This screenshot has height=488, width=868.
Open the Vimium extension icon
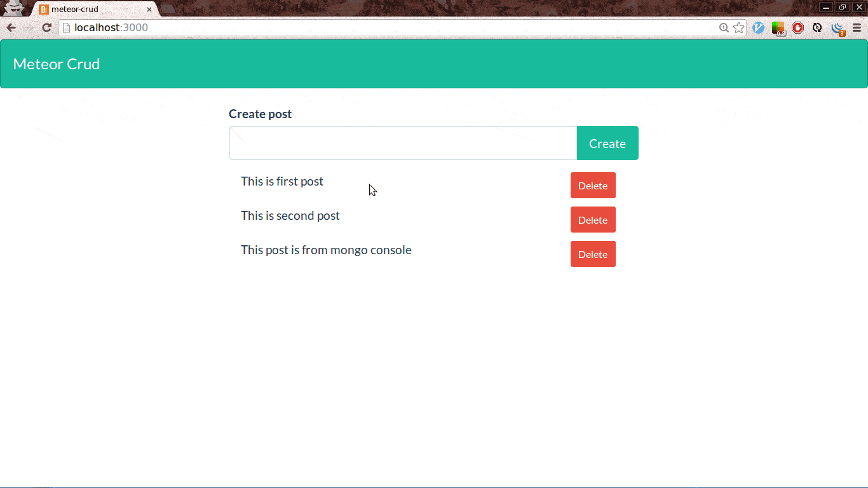[x=758, y=27]
